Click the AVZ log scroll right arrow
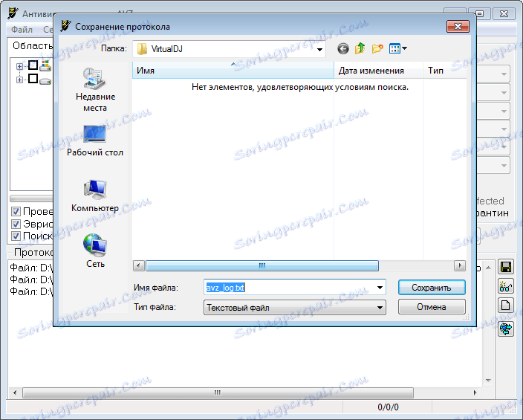Viewport: 523px width, 420px height. point(475,392)
